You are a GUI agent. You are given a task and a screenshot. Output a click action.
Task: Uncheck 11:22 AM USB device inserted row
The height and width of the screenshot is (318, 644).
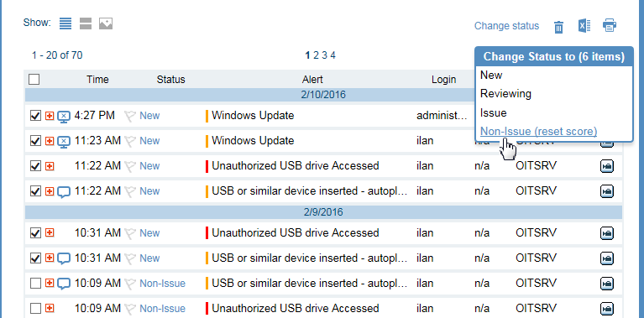point(36,191)
